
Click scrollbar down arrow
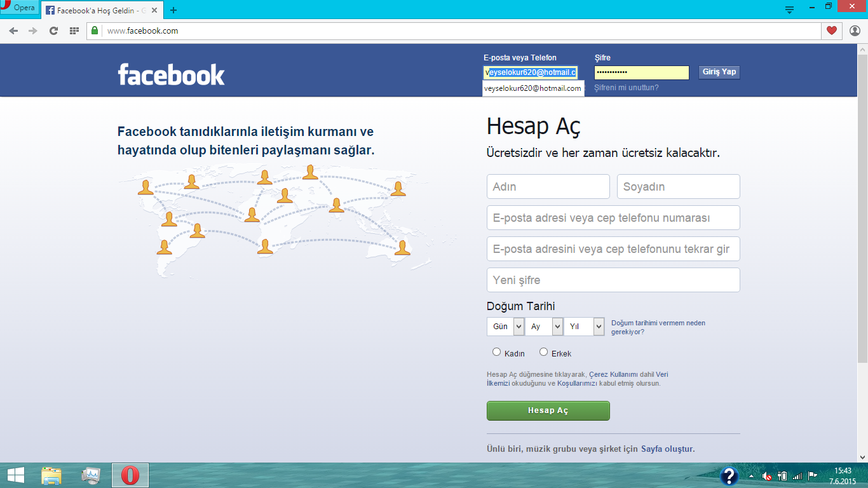(x=862, y=458)
